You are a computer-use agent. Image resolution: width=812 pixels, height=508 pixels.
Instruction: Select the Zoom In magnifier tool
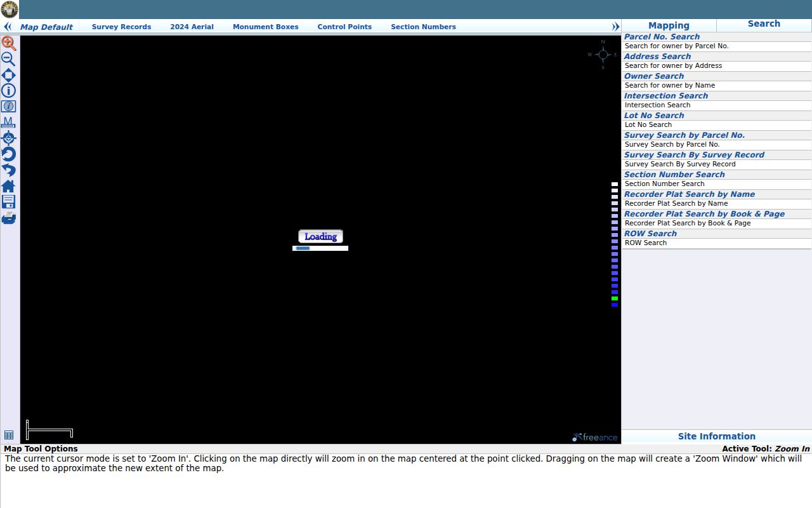pos(9,43)
